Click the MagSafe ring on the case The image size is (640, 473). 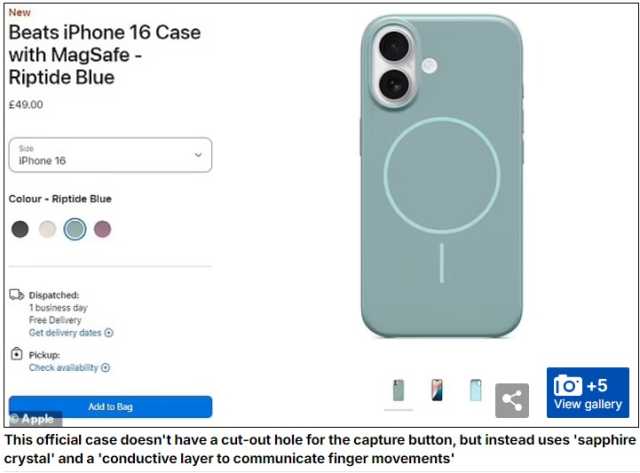pyautogui.click(x=442, y=176)
